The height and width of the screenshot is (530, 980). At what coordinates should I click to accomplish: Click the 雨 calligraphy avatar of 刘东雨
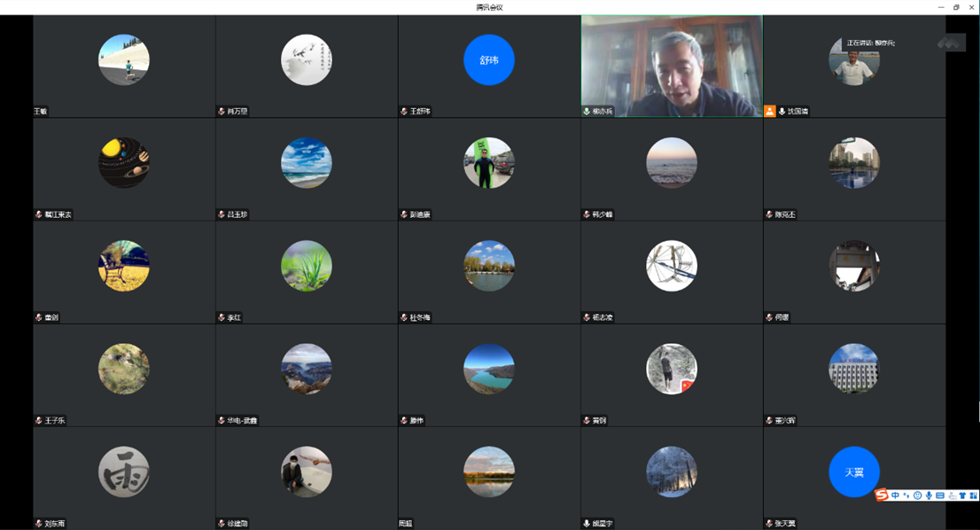(x=124, y=472)
